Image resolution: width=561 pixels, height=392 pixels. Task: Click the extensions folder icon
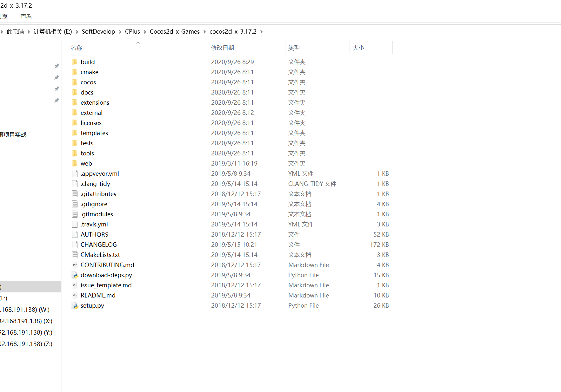75,102
